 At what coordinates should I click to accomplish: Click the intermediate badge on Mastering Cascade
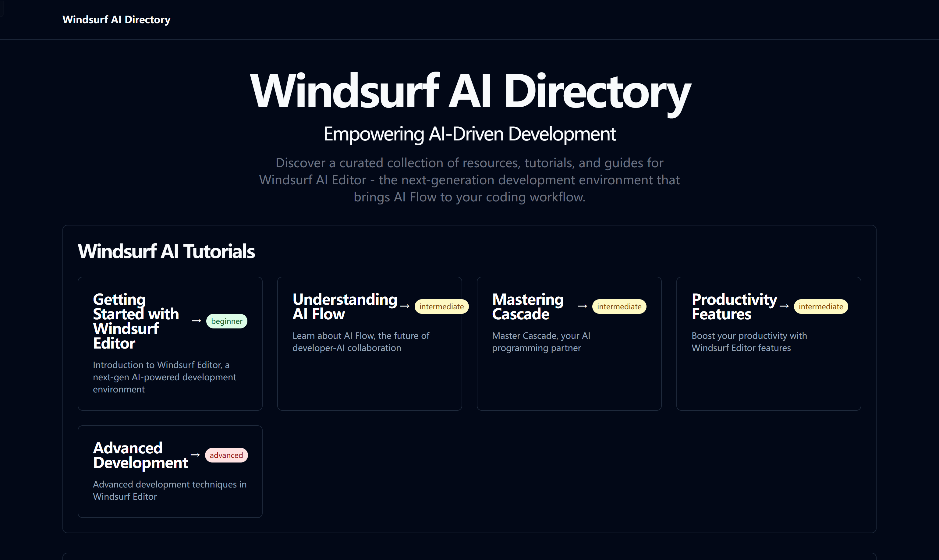tap(619, 307)
